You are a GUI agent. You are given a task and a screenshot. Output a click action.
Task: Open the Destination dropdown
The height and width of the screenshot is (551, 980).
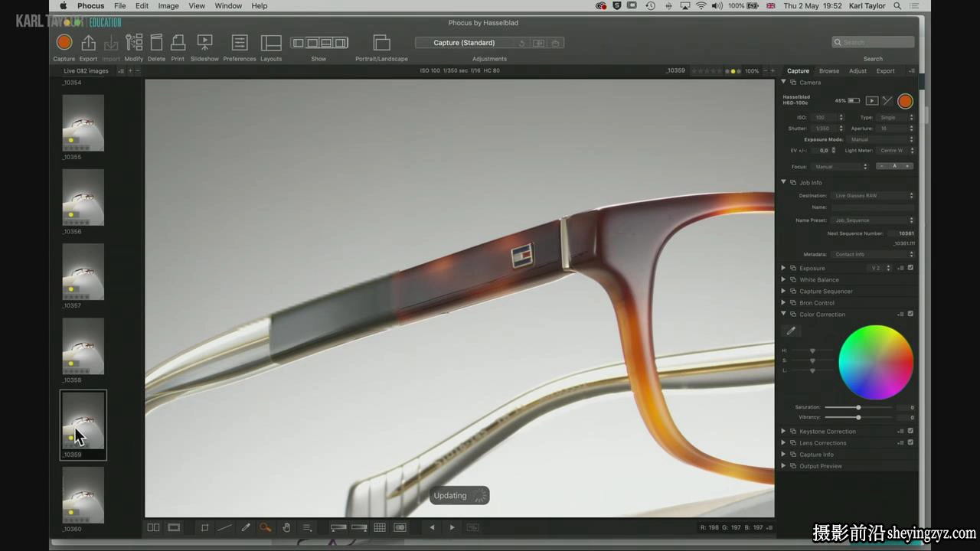coord(873,196)
